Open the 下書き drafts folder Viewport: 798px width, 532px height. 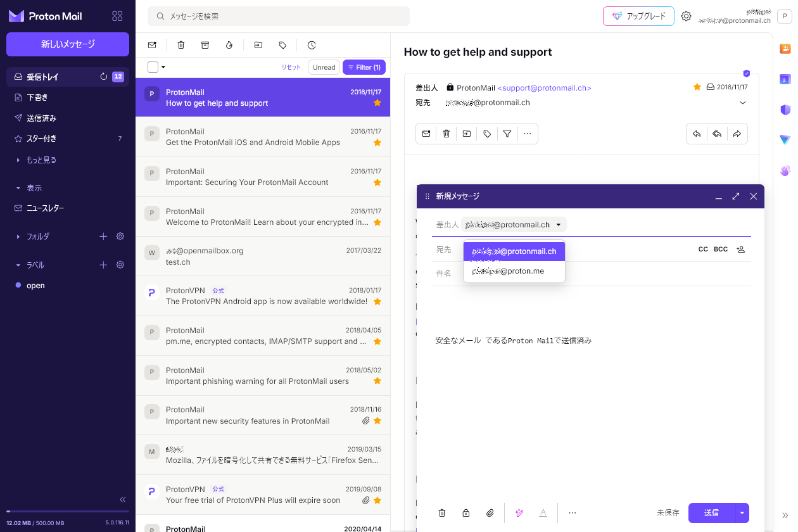click(x=68, y=98)
